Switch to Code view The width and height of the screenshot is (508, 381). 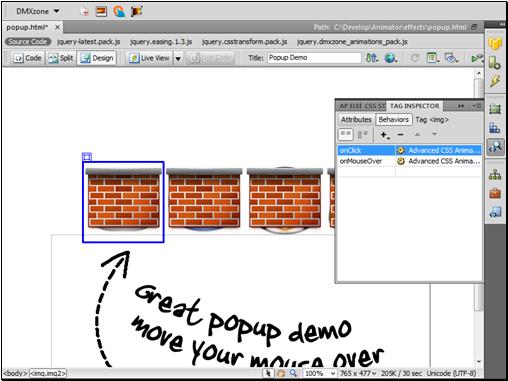click(27, 58)
